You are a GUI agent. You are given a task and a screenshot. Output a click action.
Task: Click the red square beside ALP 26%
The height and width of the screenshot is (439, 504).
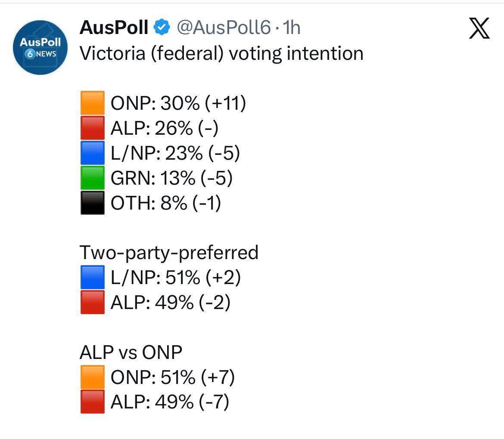pos(92,128)
